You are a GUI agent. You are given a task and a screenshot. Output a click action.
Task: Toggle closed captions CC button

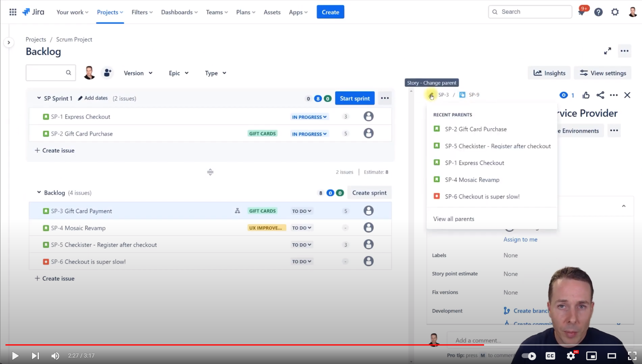[x=550, y=356]
